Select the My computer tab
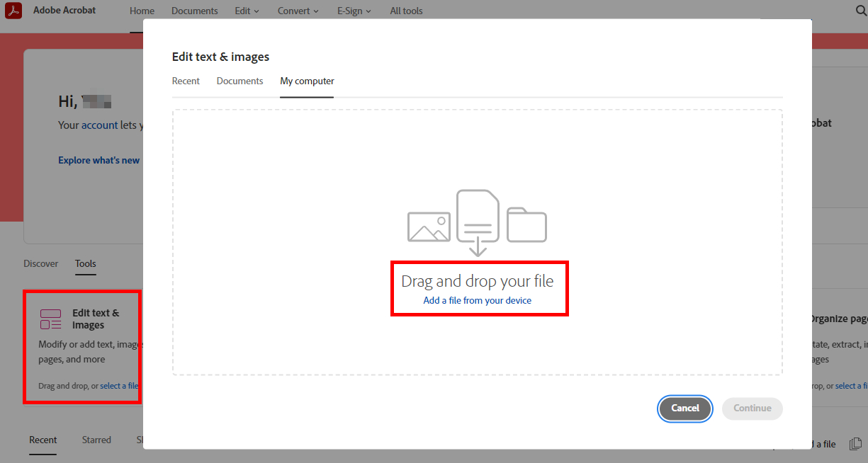Image resolution: width=868 pixels, height=463 pixels. click(x=307, y=81)
